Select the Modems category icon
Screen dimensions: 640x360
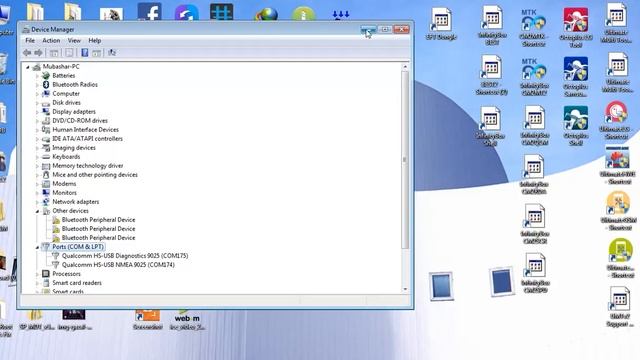(x=46, y=184)
